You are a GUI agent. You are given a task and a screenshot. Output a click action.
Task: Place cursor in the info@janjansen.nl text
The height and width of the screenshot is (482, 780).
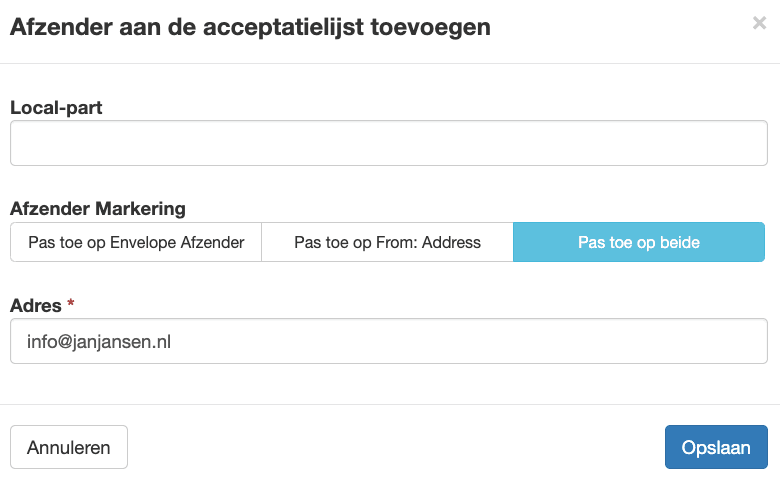click(99, 341)
